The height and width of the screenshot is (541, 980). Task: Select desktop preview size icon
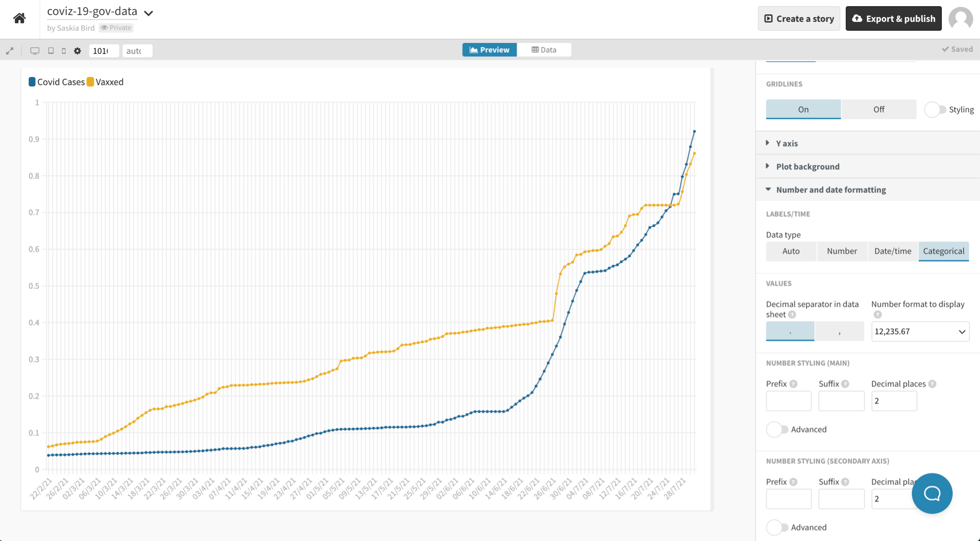click(x=35, y=51)
